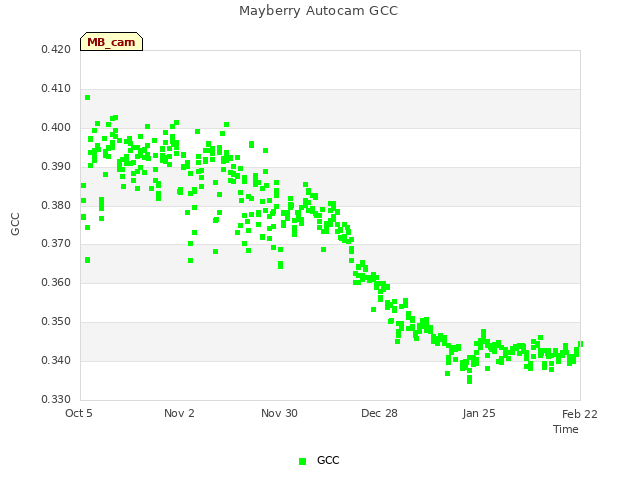Click the GCC legend label
The image size is (640, 480).
point(328,460)
